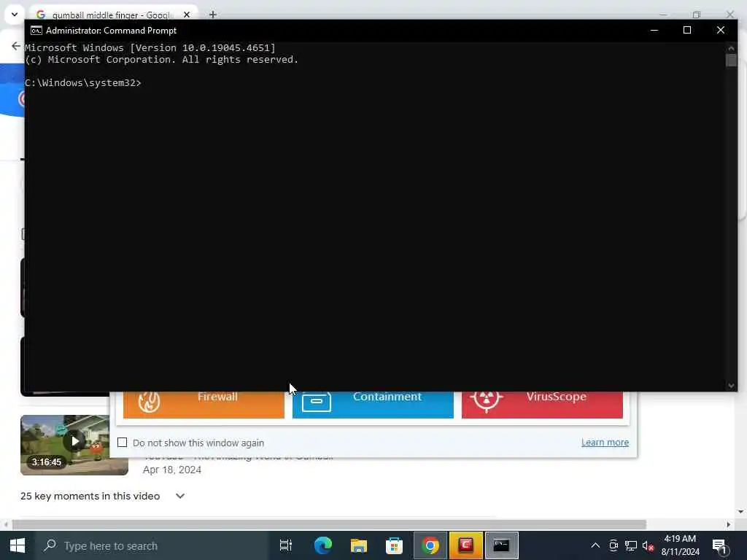Viewport: 747px width, 560px height.
Task: Click the Chrome horizontal scrollbar
Action: (x=329, y=524)
